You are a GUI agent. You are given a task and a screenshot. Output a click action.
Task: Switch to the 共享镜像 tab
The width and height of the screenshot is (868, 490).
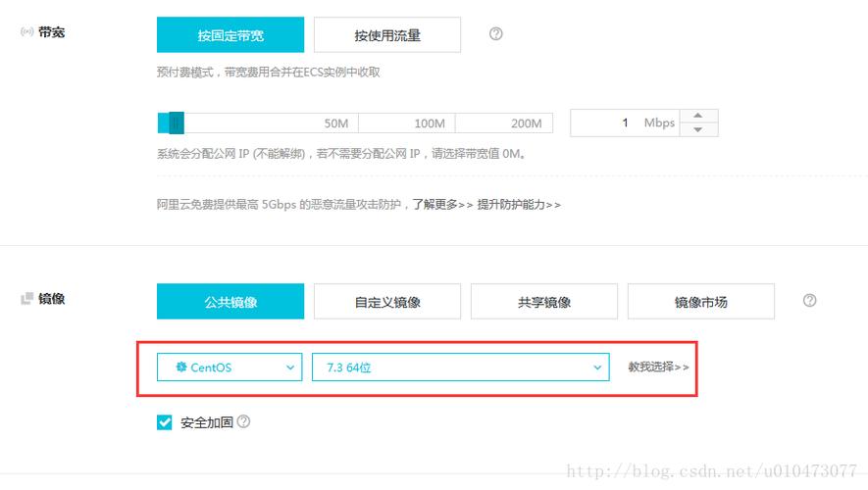point(544,302)
